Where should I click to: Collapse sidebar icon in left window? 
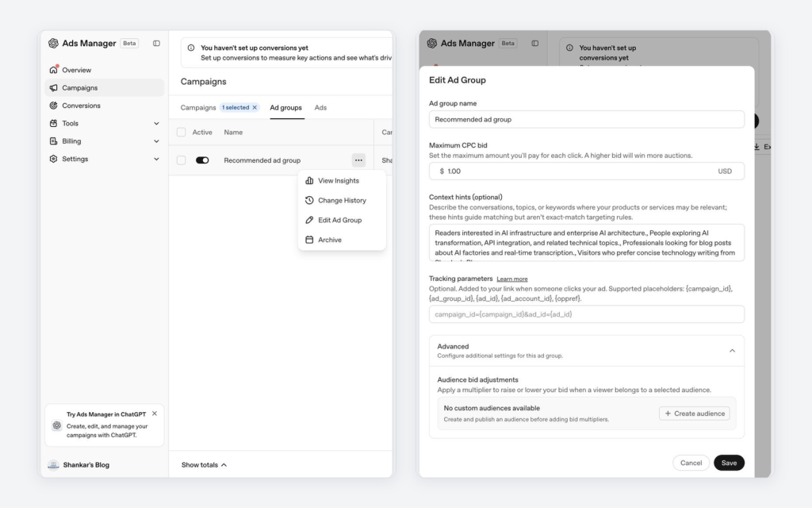pos(156,43)
